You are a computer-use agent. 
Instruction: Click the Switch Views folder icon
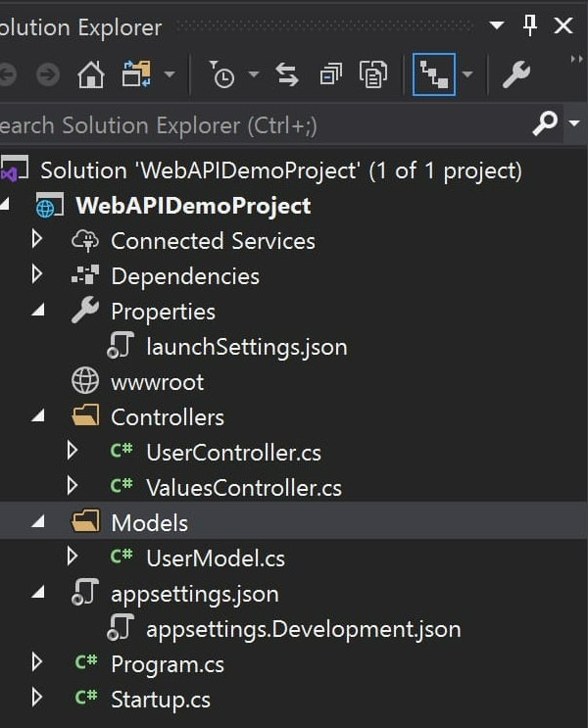click(x=134, y=74)
